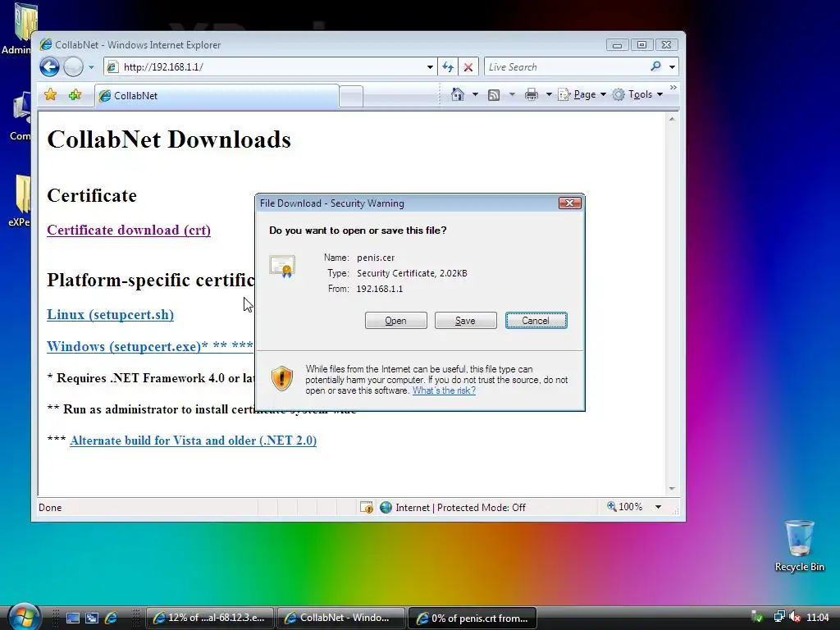Select the eXPe folder desktop icon
The height and width of the screenshot is (630, 840).
pos(20,201)
